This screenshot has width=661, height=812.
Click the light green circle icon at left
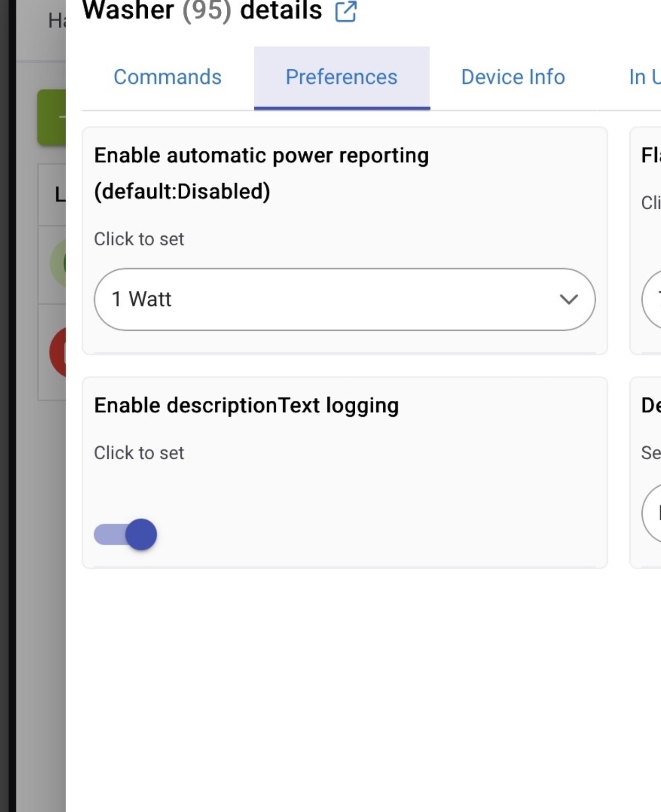tap(58, 263)
